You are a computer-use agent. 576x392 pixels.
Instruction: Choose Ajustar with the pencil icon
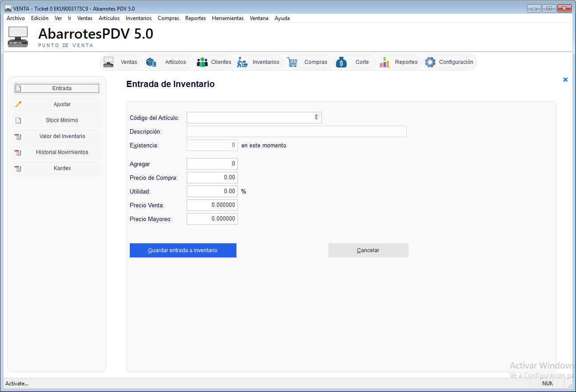(x=57, y=104)
